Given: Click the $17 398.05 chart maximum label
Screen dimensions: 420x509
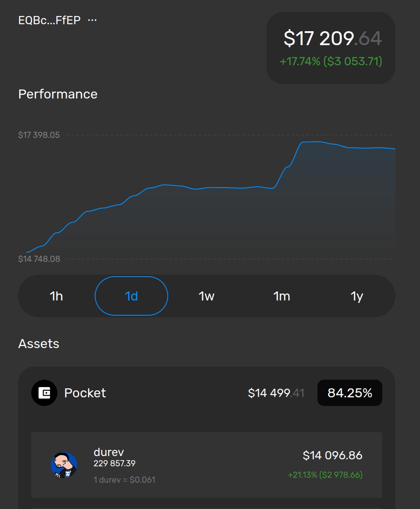Looking at the screenshot, I should pos(39,135).
